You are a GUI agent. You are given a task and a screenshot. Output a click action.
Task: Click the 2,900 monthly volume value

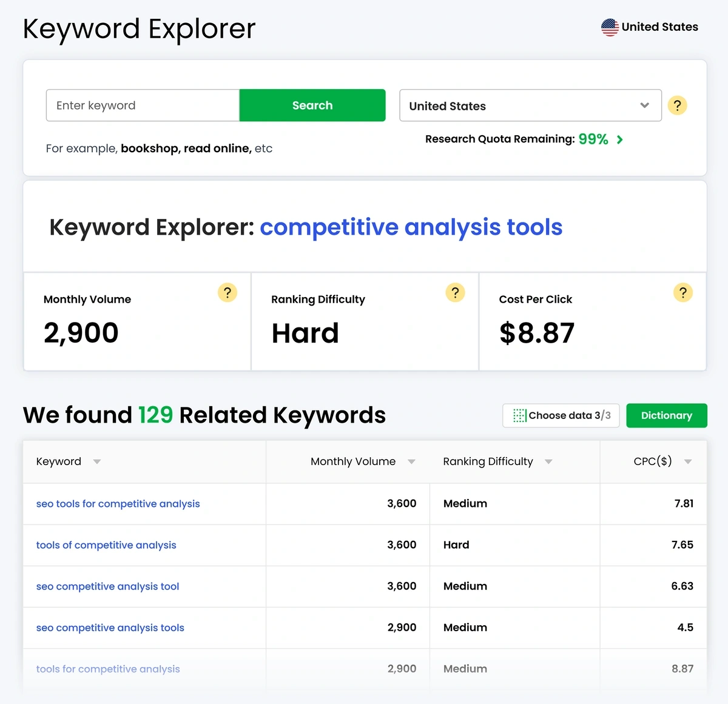click(x=81, y=333)
